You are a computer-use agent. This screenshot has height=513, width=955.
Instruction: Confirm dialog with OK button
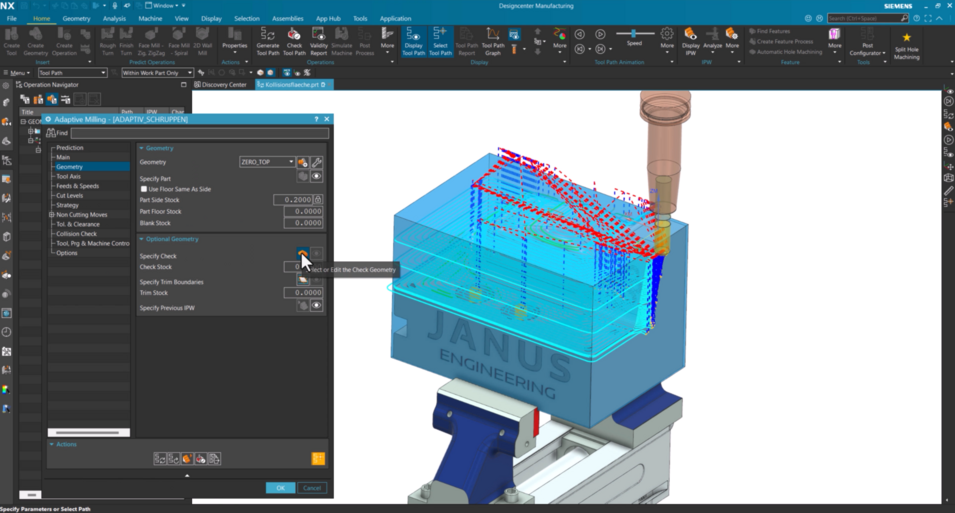[280, 488]
